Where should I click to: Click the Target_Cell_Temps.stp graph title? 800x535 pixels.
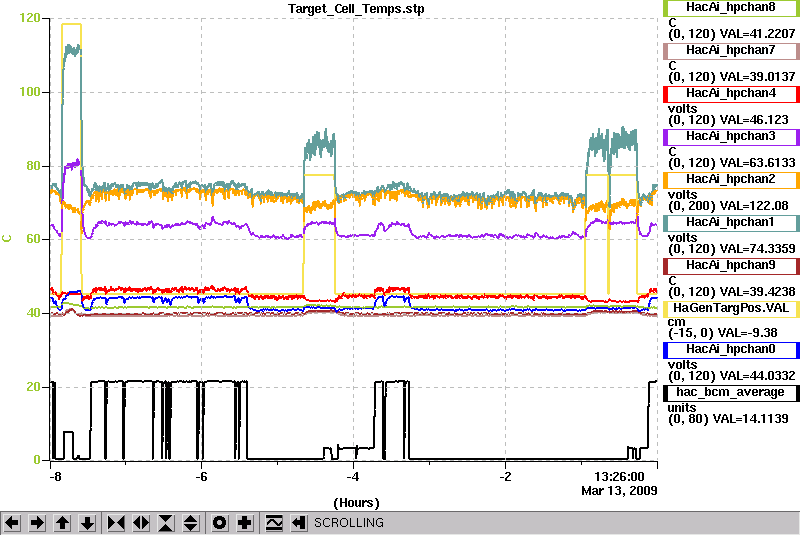click(356, 9)
